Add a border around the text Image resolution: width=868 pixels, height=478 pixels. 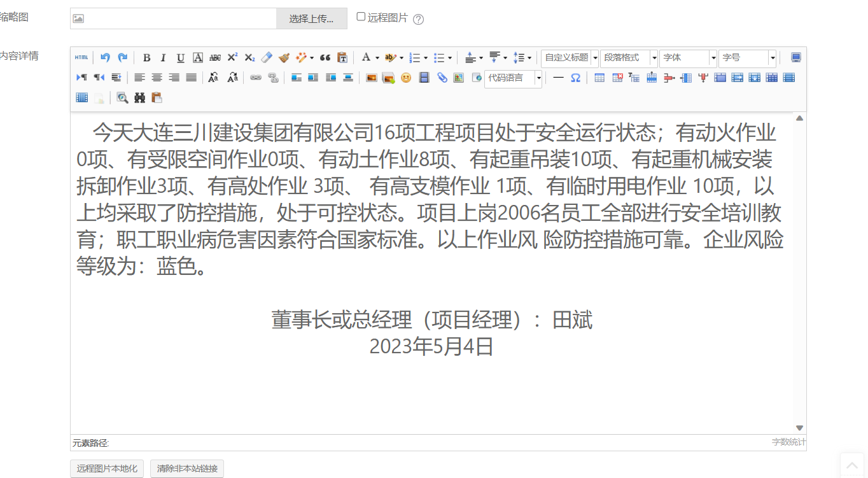coord(198,58)
